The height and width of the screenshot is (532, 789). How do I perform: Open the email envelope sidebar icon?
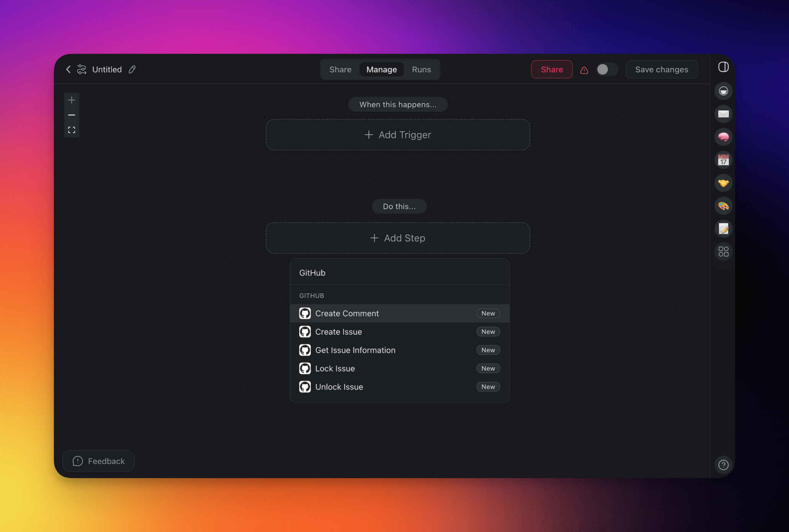point(723,114)
